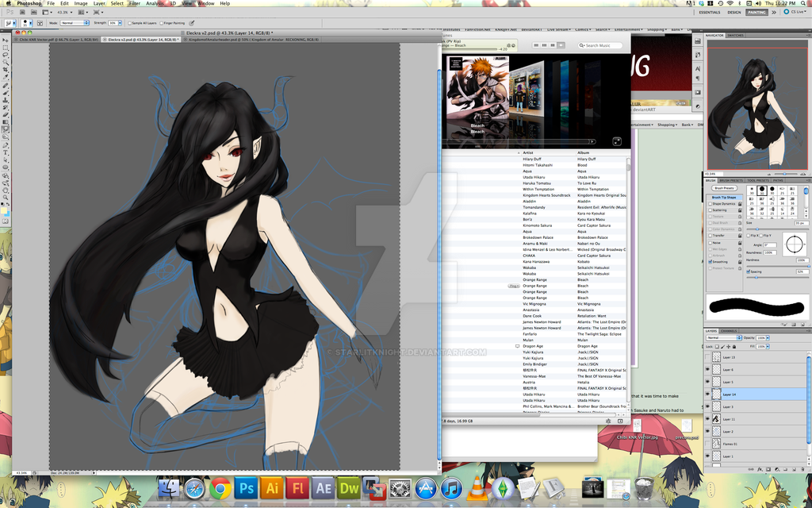Select the Painting workspace button
This screenshot has height=508, width=812.
(756, 12)
